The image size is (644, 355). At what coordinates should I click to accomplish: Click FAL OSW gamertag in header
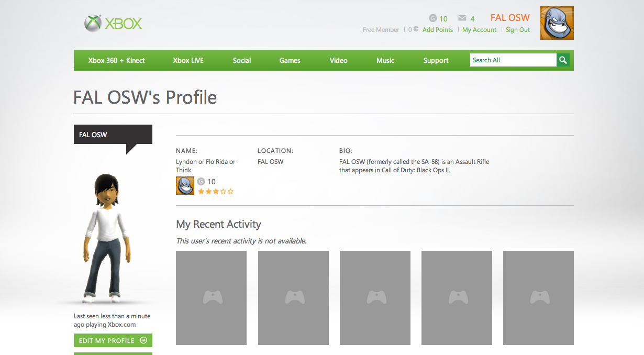pyautogui.click(x=510, y=18)
